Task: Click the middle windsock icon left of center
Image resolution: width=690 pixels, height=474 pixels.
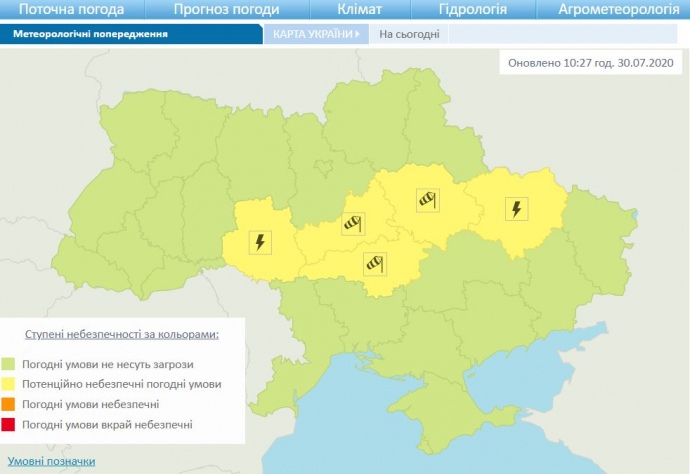Action: 352,223
